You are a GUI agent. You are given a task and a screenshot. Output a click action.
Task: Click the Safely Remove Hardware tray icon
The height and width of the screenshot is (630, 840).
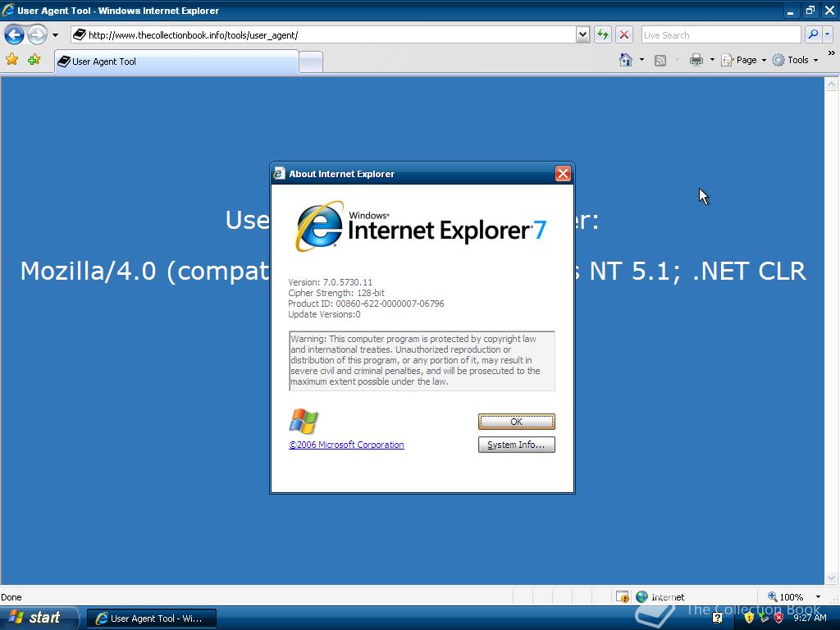tap(764, 619)
